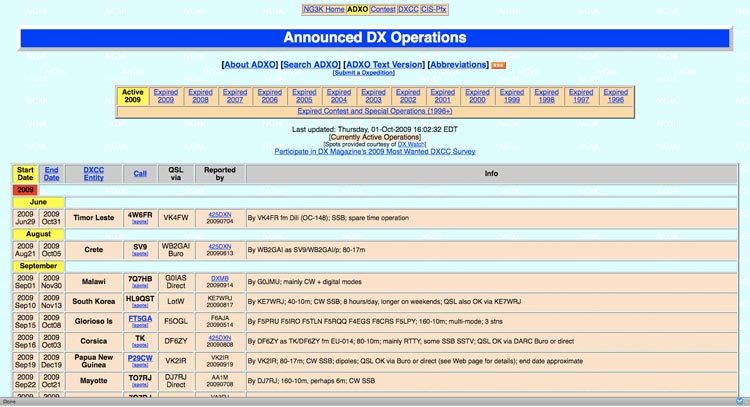750x407 pixels.
Task: Open the Abbreviations link
Action: 458,65
